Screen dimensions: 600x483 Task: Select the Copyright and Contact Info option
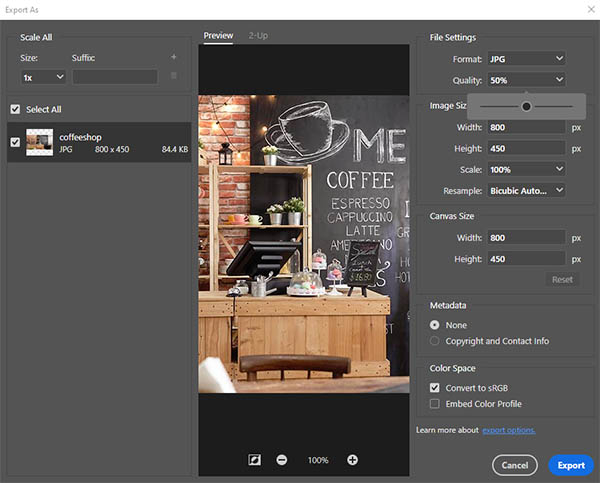435,341
